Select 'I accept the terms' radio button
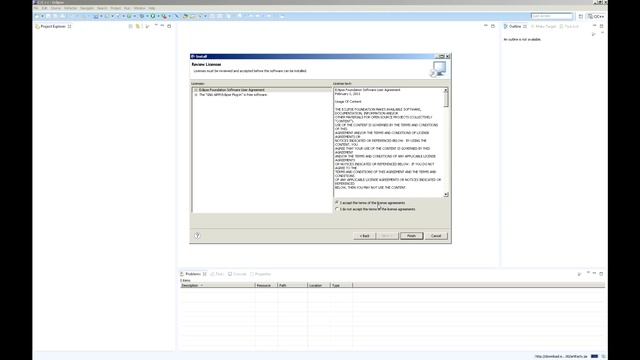The height and width of the screenshot is (360, 640). [337, 203]
